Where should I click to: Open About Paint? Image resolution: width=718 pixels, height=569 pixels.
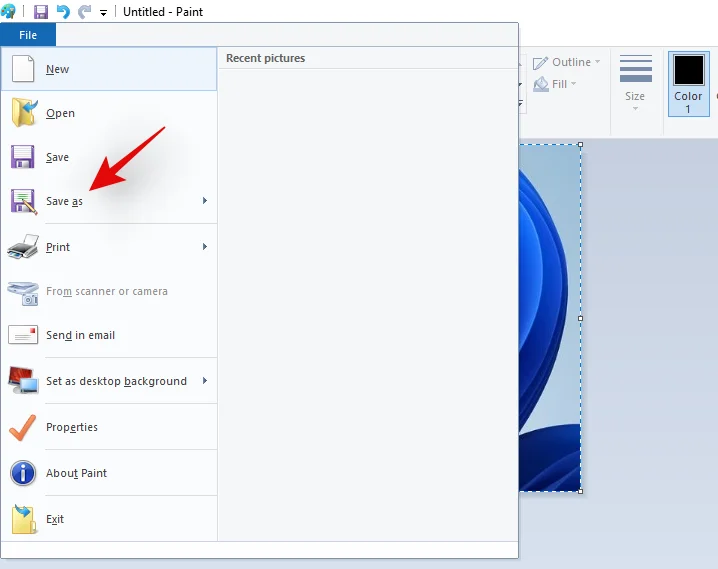point(109,473)
